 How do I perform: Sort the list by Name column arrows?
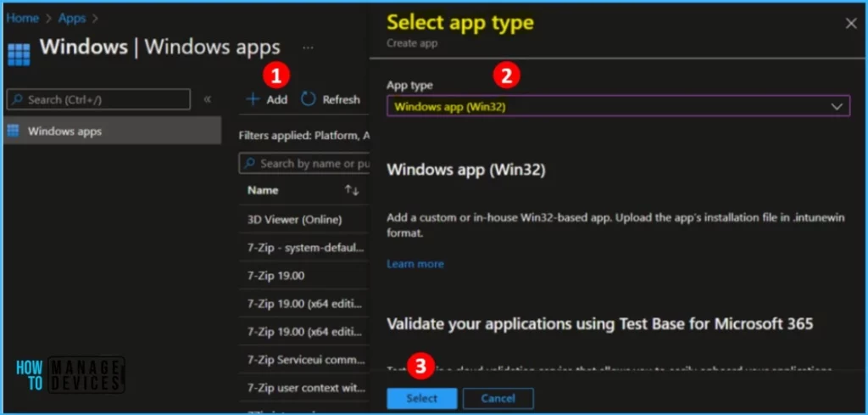point(352,190)
